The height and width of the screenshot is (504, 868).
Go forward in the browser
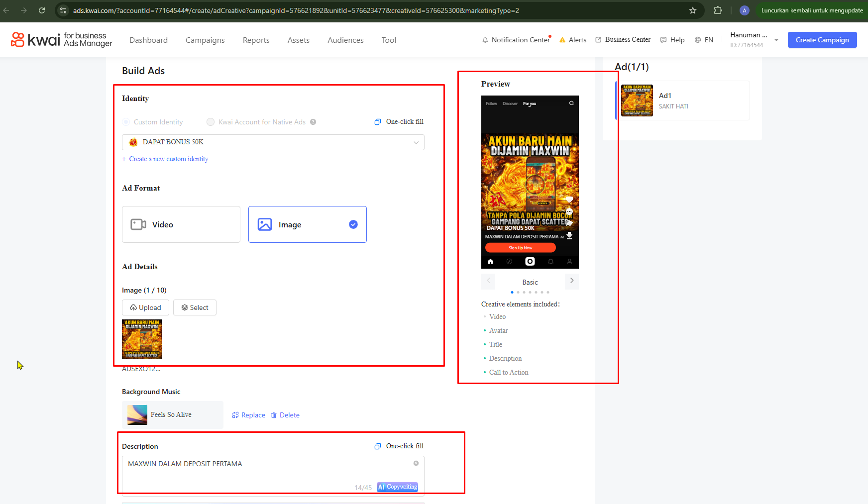24,10
